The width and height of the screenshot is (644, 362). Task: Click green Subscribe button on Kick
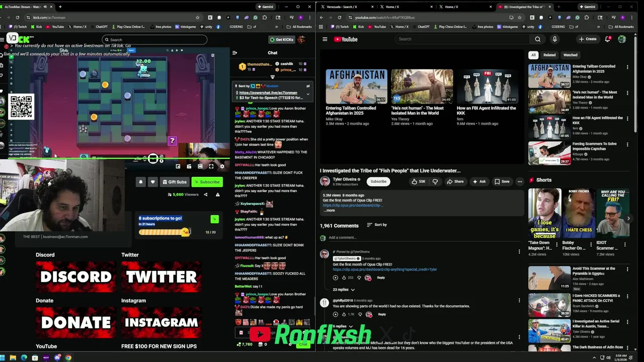pyautogui.click(x=207, y=182)
